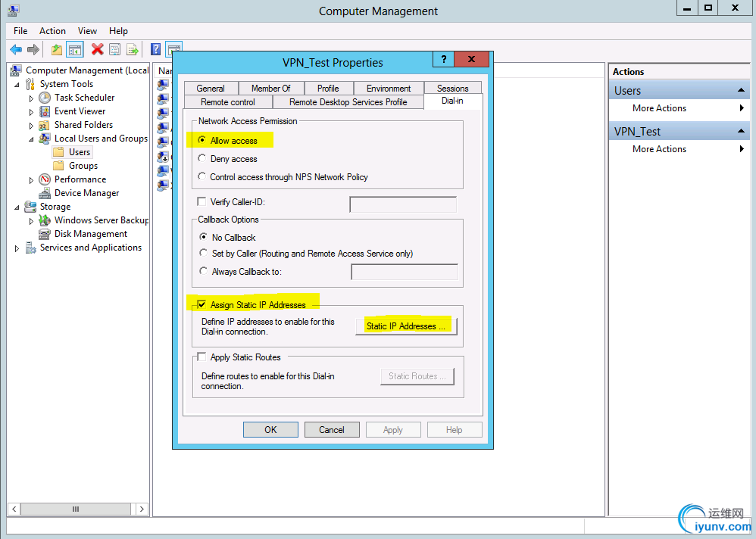Expand the Shared Folders tree node

(31, 126)
